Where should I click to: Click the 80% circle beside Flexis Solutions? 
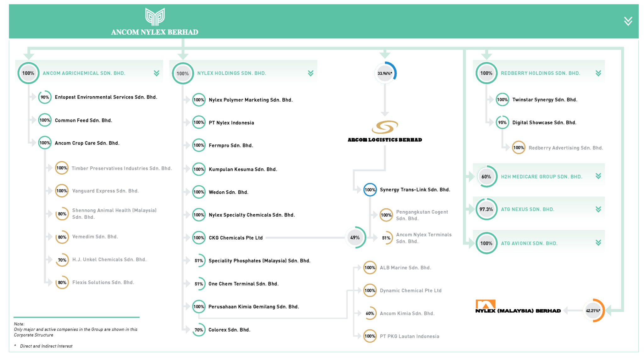point(62,283)
